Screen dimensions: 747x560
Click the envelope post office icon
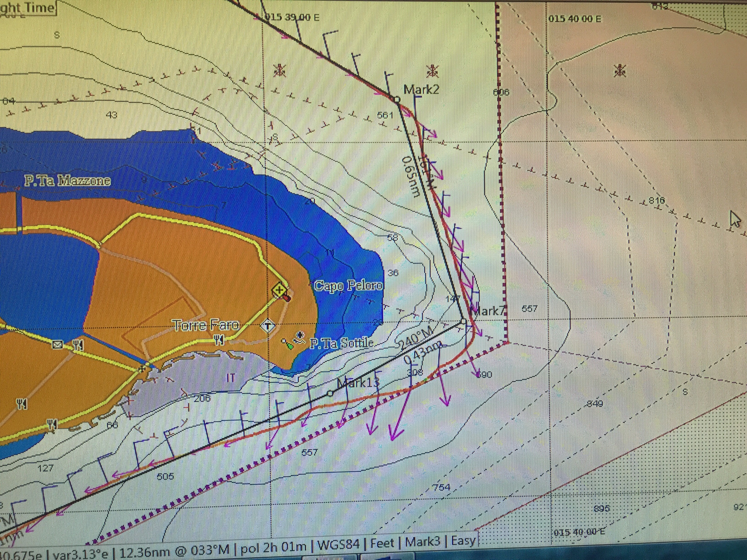[x=58, y=345]
